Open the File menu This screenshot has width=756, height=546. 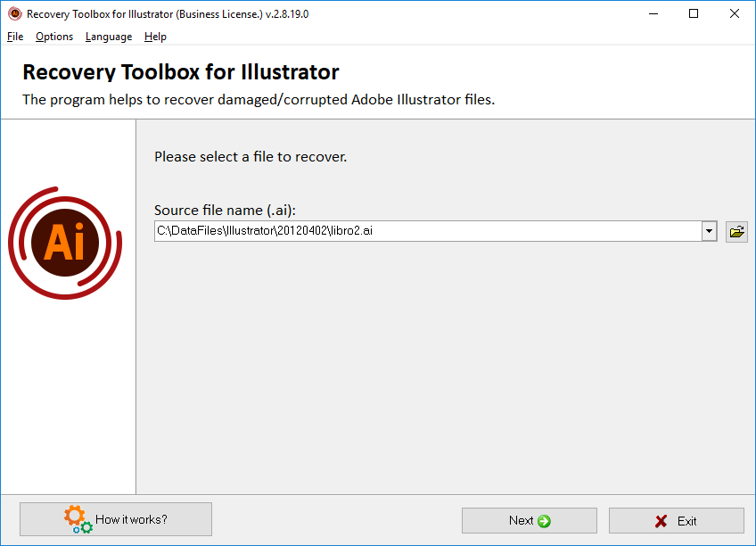pos(15,37)
